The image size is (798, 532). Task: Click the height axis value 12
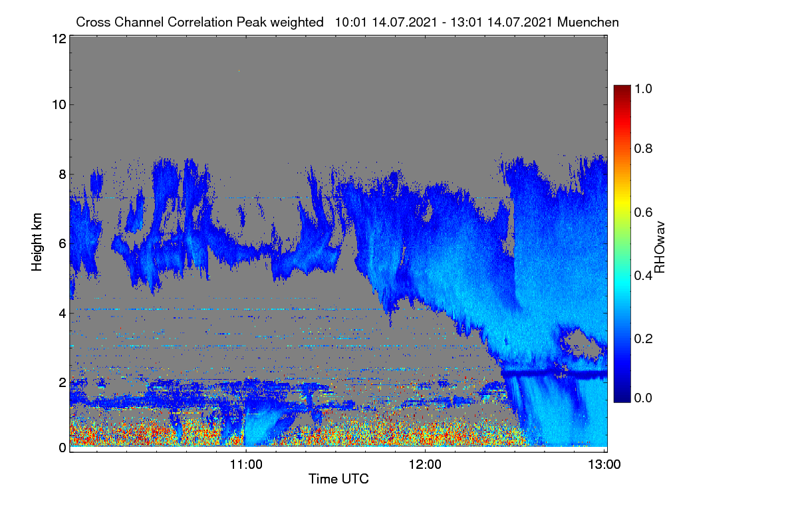coord(59,39)
